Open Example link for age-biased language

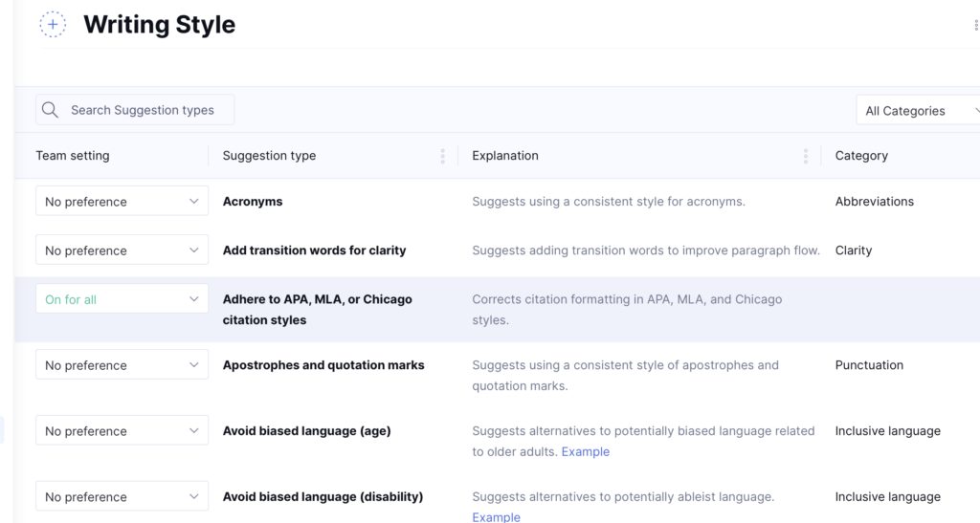(x=585, y=452)
